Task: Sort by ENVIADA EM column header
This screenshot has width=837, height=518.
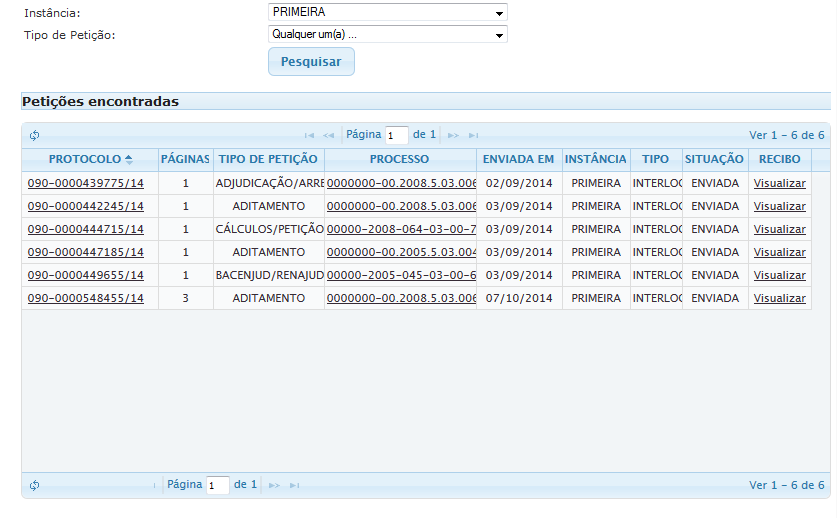Action: coord(518,159)
